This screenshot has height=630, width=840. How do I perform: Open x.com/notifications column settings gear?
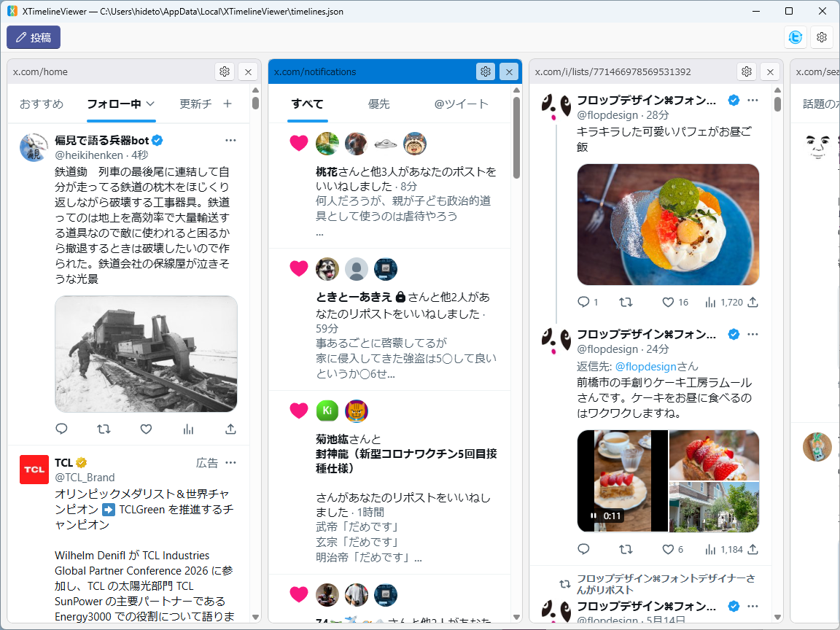click(486, 71)
